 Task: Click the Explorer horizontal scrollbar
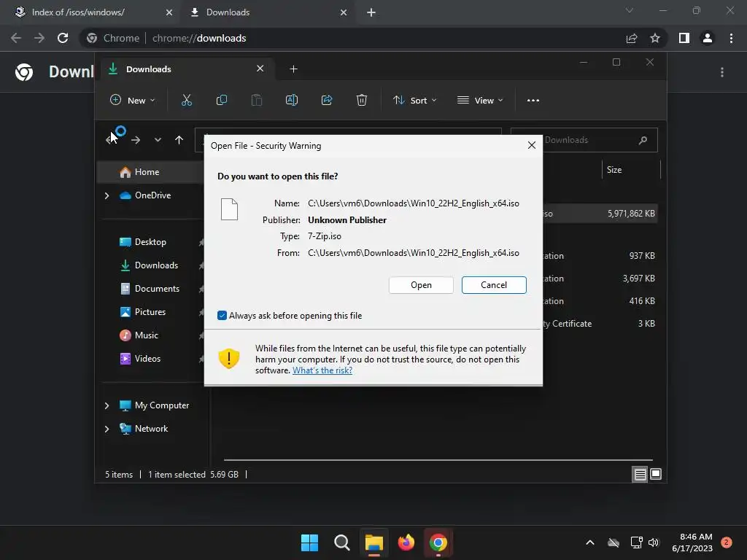[x=438, y=461]
